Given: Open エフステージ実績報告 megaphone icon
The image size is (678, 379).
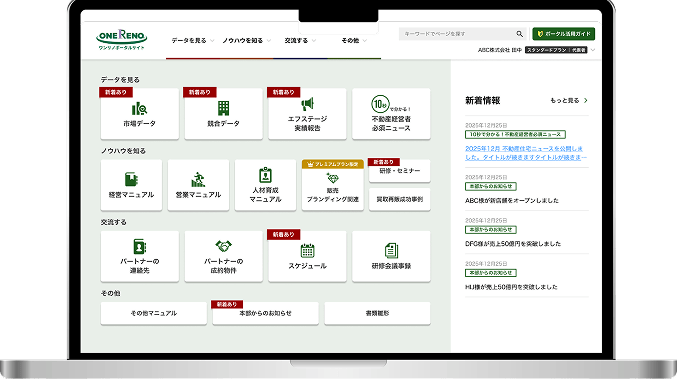Looking at the screenshot, I should [307, 104].
